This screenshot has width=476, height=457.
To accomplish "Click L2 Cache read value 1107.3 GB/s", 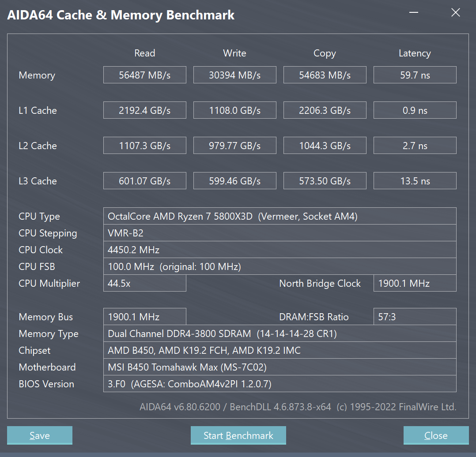I will click(x=144, y=146).
